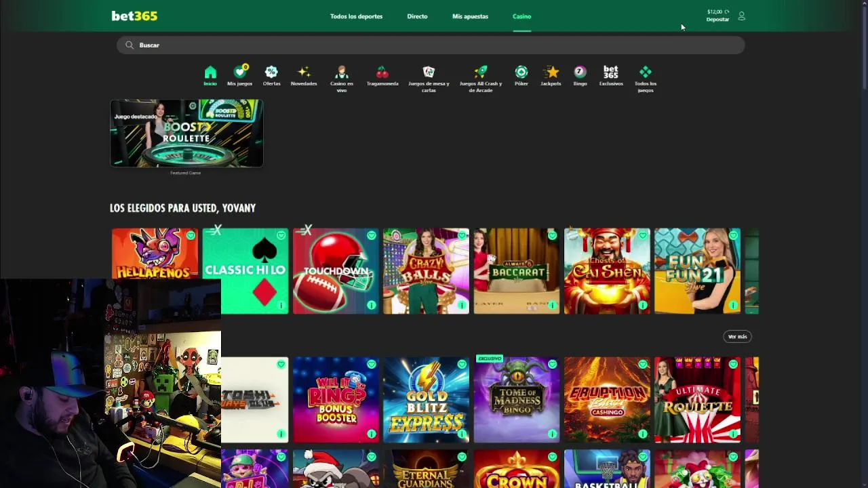The height and width of the screenshot is (488, 868).
Task: Show info for Ghosts of Cai Shen
Action: pyautogui.click(x=642, y=305)
